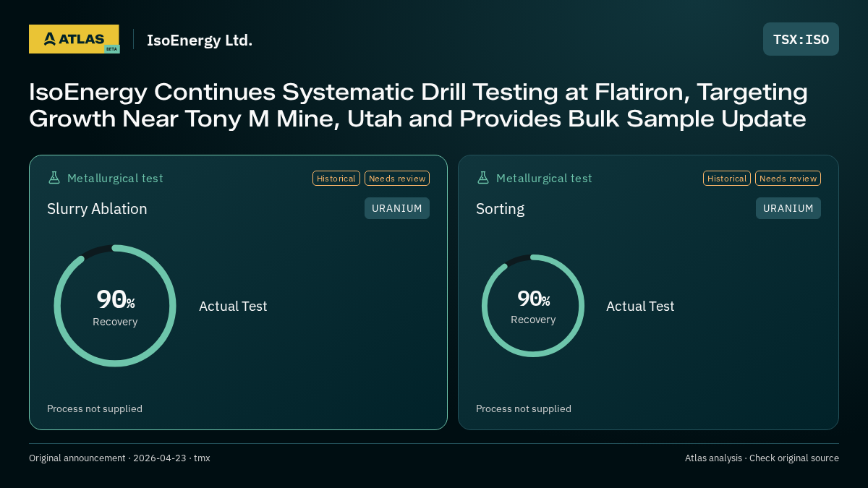Click the Original announcement 2026-04-23 footer text
Screen dimensions: 868x488
tap(119, 458)
